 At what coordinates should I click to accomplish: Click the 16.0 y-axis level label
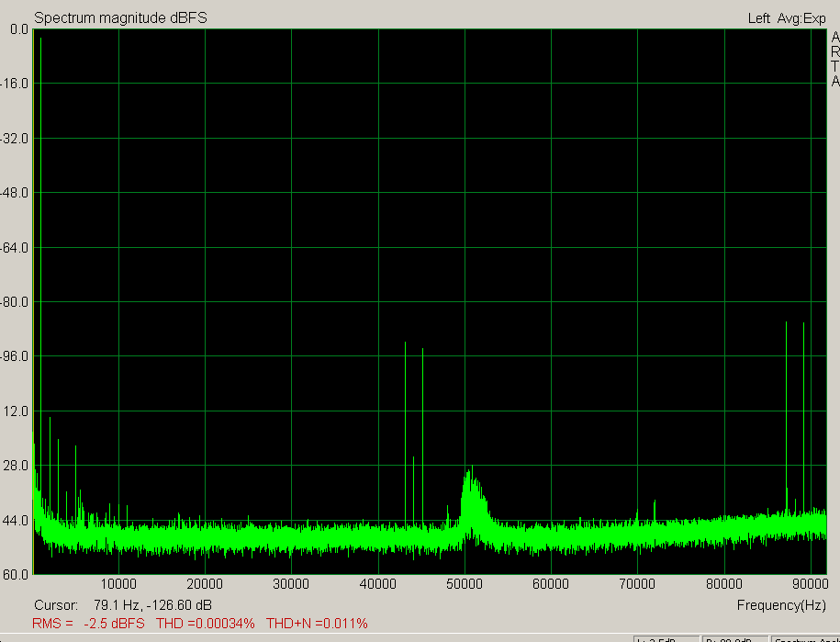(x=15, y=84)
